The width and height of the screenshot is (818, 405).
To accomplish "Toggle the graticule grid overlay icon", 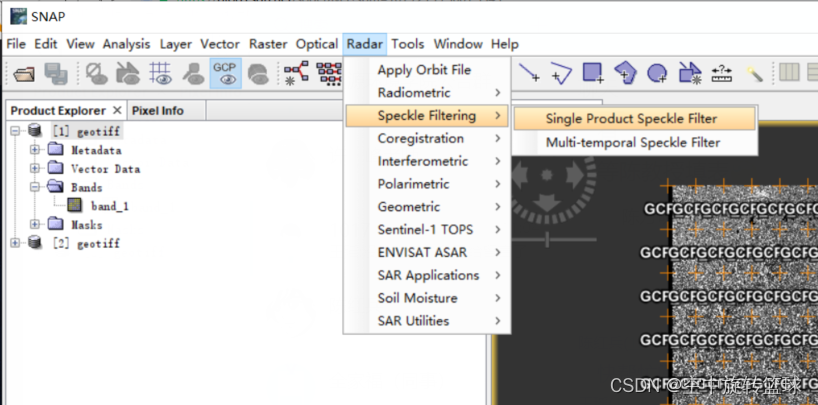I will [160, 74].
